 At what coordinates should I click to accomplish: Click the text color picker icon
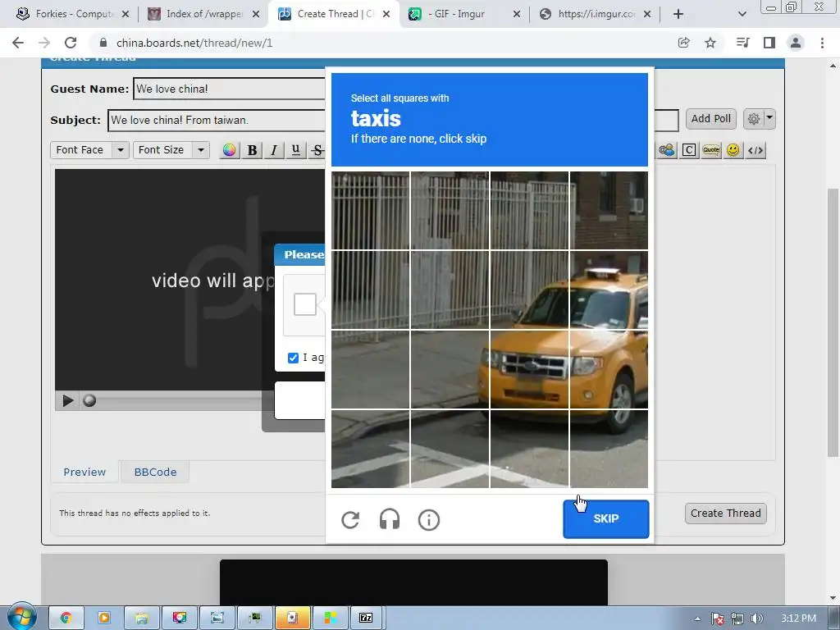[230, 150]
